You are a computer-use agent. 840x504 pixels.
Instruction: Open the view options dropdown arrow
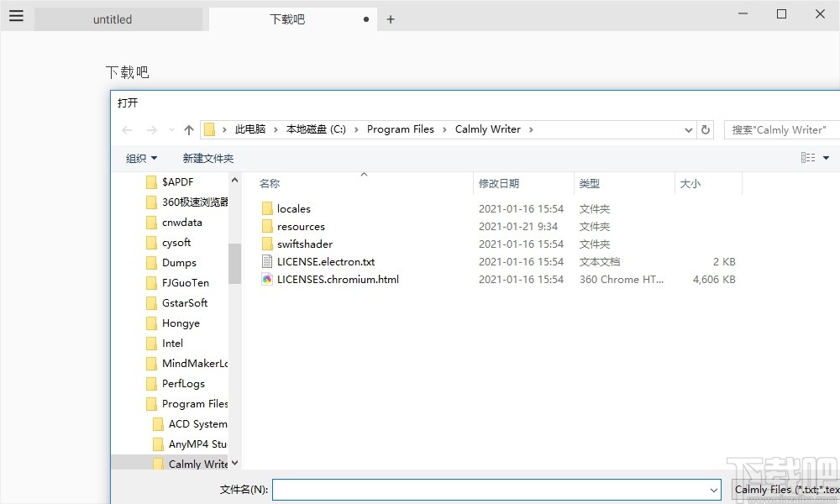tap(826, 158)
